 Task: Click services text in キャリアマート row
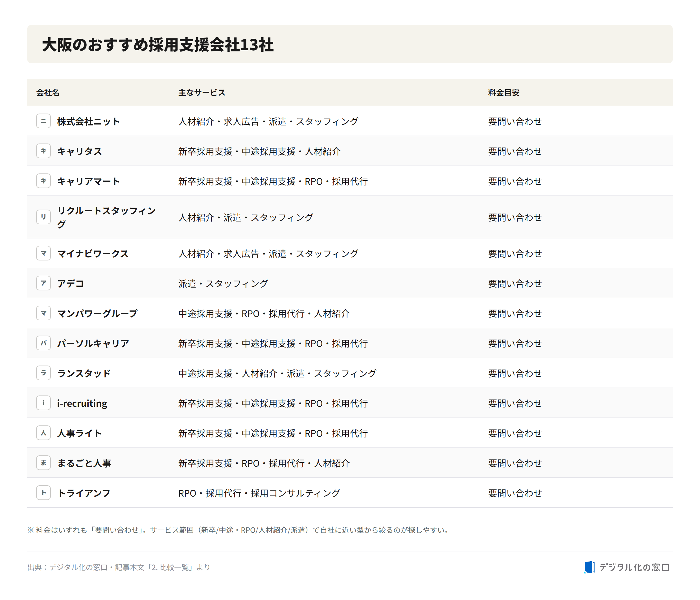[x=273, y=181]
